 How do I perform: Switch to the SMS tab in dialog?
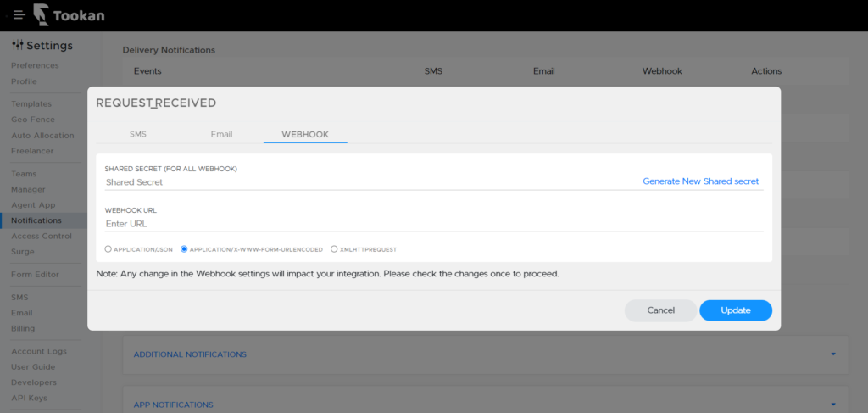138,134
